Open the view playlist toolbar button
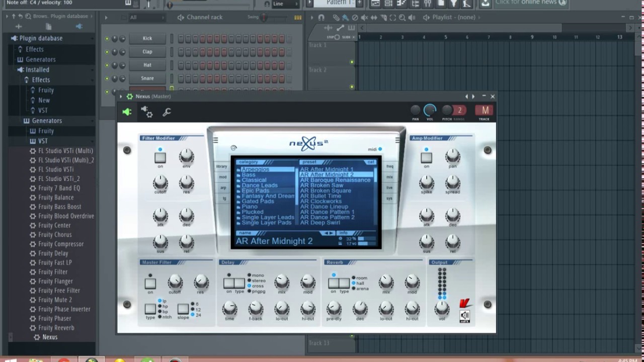Viewport: 644px width, 362px height. tap(375, 3)
